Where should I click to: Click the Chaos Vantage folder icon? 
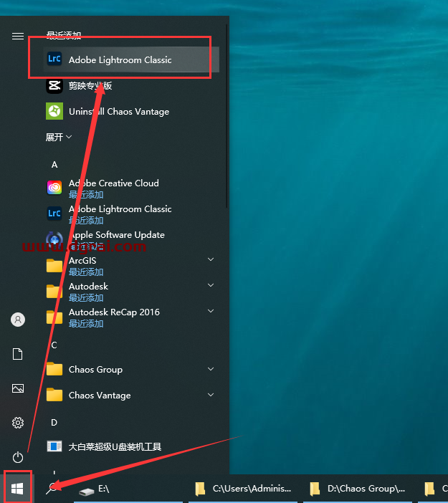[54, 395]
